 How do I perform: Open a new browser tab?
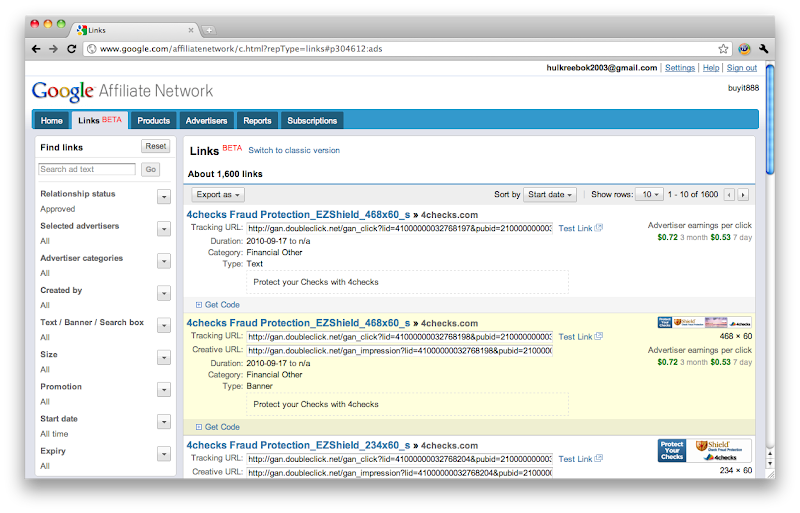(x=209, y=31)
